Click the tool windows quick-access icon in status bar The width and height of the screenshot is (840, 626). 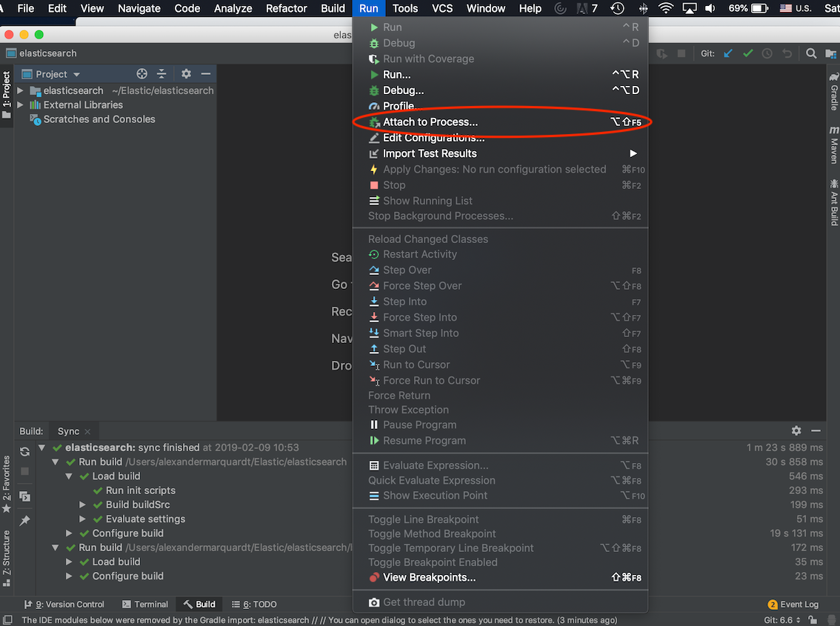(7, 619)
